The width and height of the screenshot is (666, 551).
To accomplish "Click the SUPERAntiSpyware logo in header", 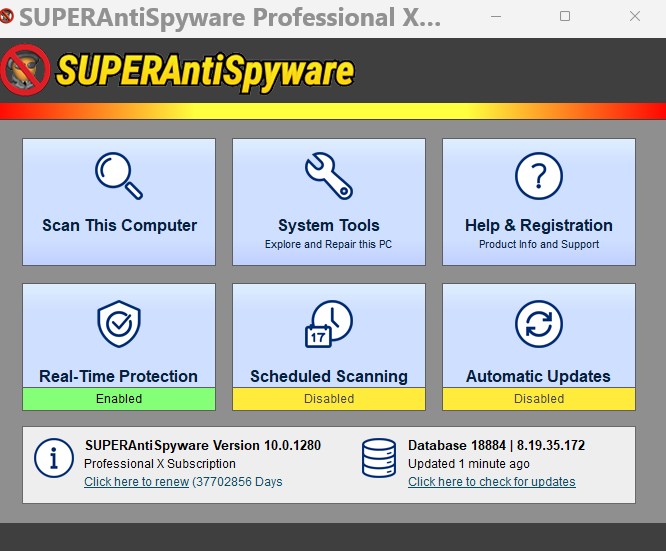I will pyautogui.click(x=180, y=70).
